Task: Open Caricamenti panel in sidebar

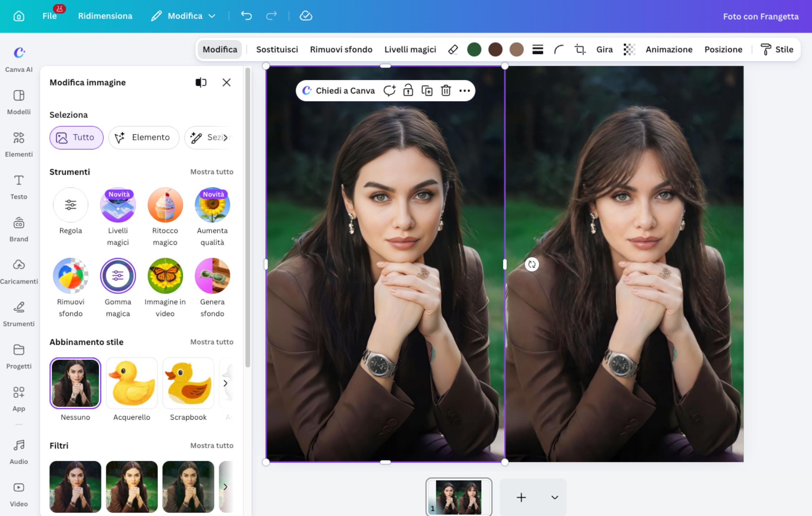Action: [19, 271]
